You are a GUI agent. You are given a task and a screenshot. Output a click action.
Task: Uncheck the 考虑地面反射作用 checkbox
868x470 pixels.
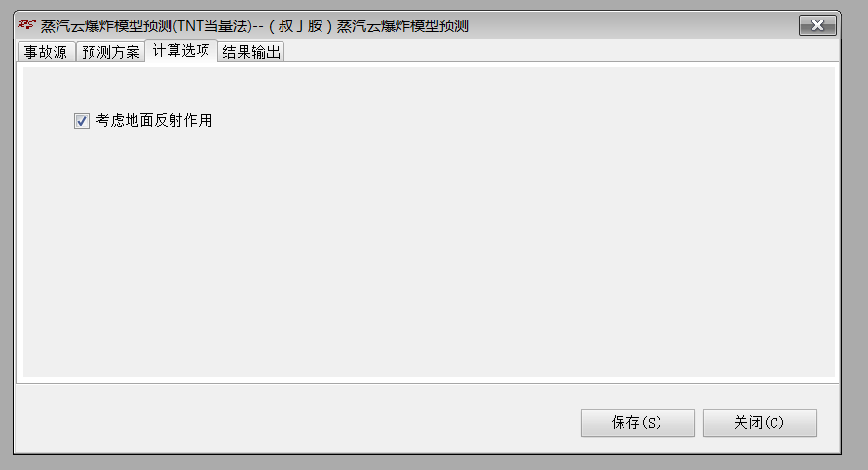[82, 121]
